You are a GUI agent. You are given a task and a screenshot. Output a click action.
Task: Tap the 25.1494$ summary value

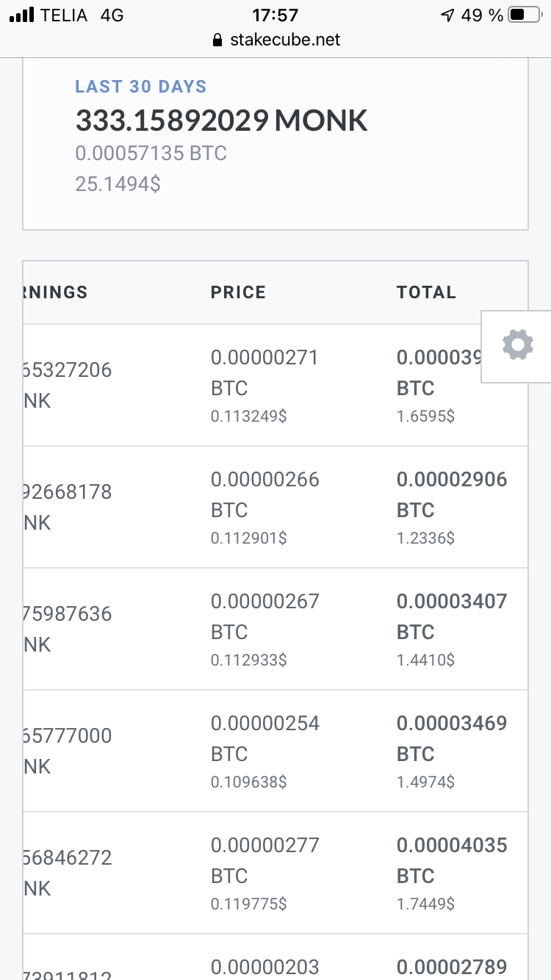(118, 184)
